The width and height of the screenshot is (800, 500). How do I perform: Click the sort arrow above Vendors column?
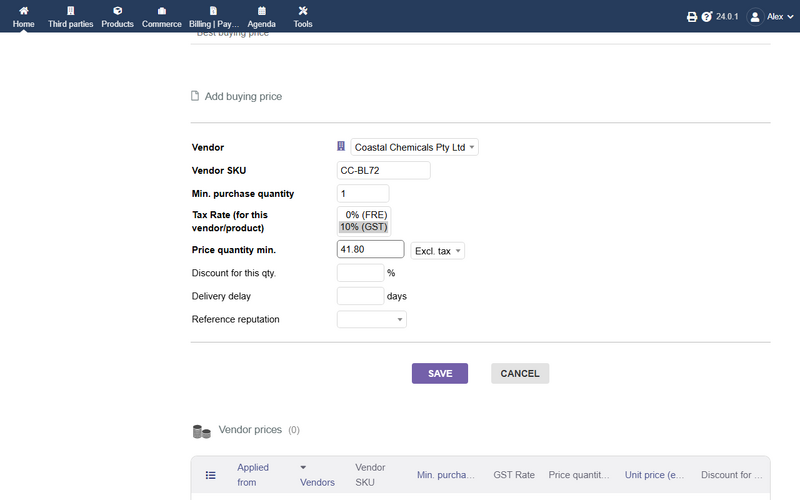(x=303, y=467)
